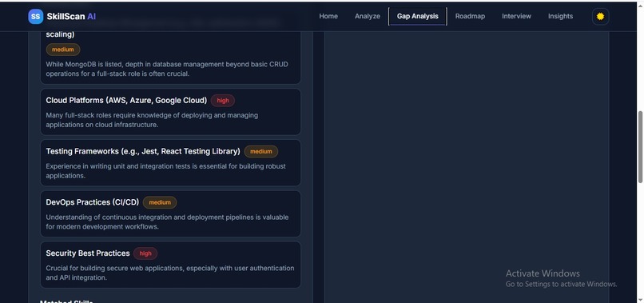The width and height of the screenshot is (644, 303).
Task: Open the Home nav item
Action: 328,17
